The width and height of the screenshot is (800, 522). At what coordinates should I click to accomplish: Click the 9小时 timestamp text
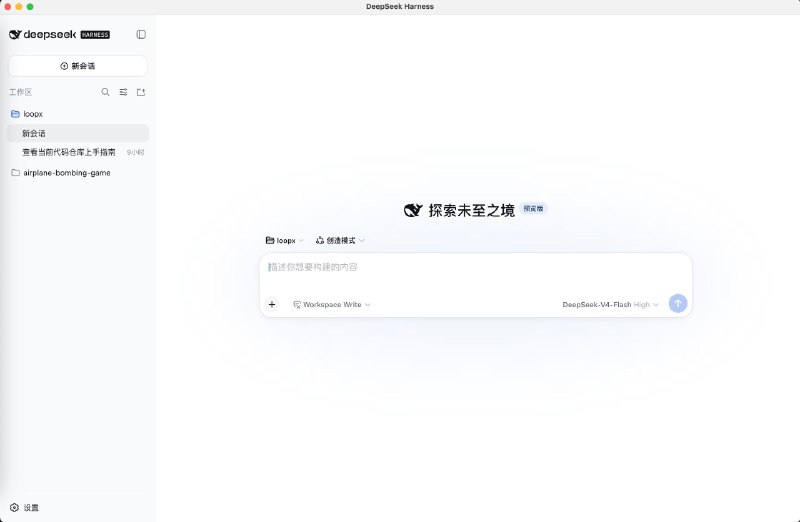[135, 152]
